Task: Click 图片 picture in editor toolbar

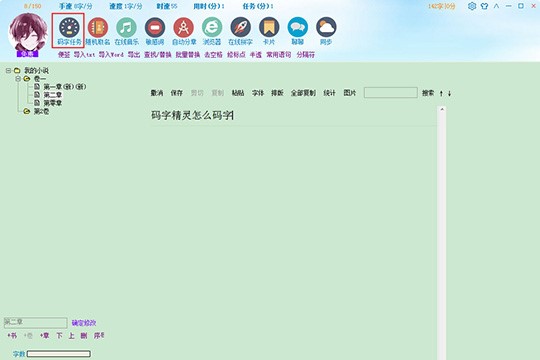Action: tap(350, 93)
